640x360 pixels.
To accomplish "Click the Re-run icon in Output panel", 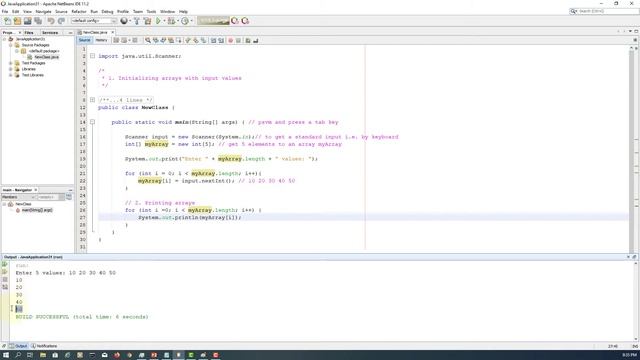I will click(5, 264).
